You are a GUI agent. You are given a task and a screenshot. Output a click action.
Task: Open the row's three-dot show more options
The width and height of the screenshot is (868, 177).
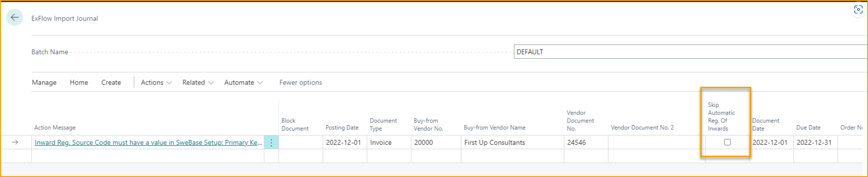pyautogui.click(x=271, y=143)
